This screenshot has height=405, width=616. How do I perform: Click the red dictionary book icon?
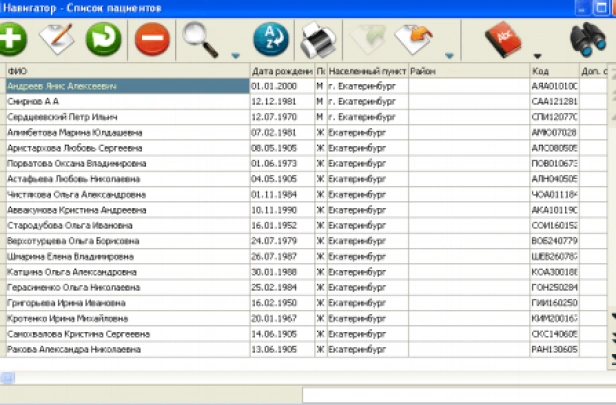coord(503,40)
